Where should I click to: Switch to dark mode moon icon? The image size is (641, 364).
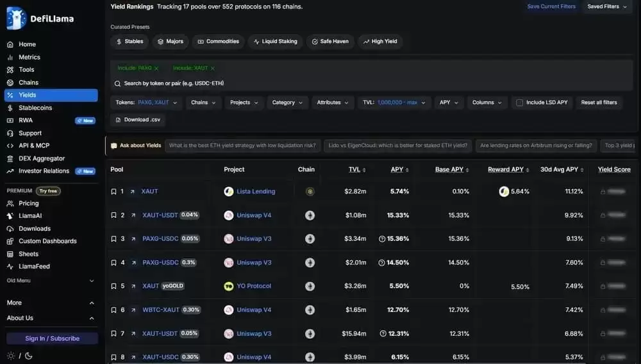point(29,356)
